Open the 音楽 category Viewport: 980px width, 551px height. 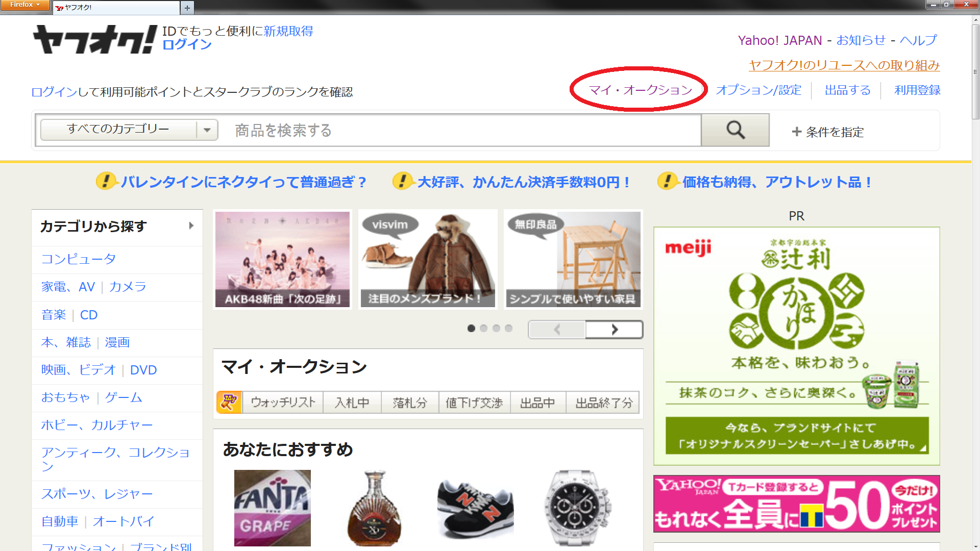(54, 315)
